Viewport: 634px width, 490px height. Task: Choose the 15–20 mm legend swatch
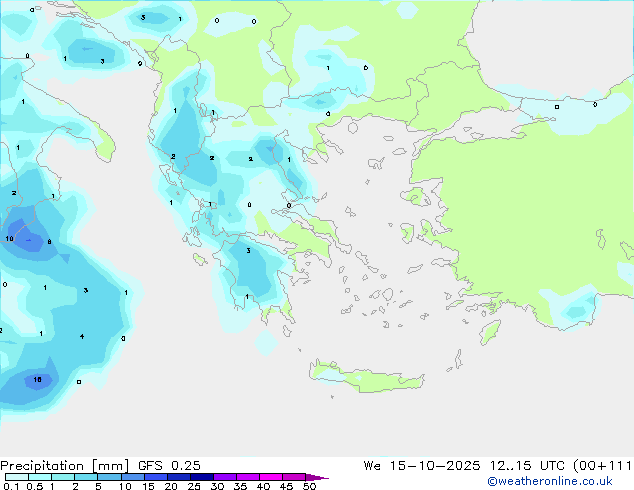pos(155,477)
